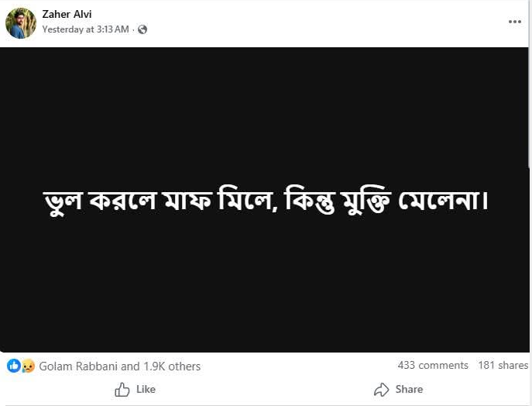Open the Zaher Alvi profile name link
The height and width of the screenshot is (406, 532).
[x=67, y=14]
